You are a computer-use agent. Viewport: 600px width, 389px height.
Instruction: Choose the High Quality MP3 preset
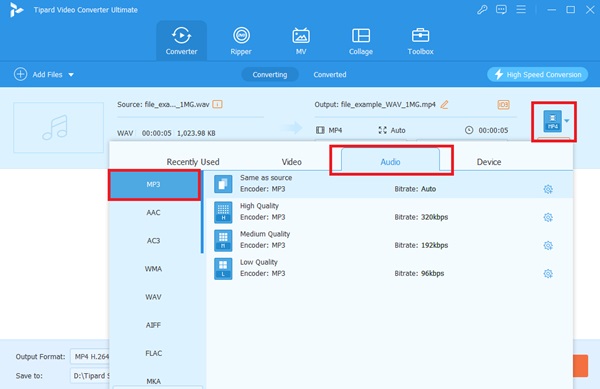coord(390,212)
